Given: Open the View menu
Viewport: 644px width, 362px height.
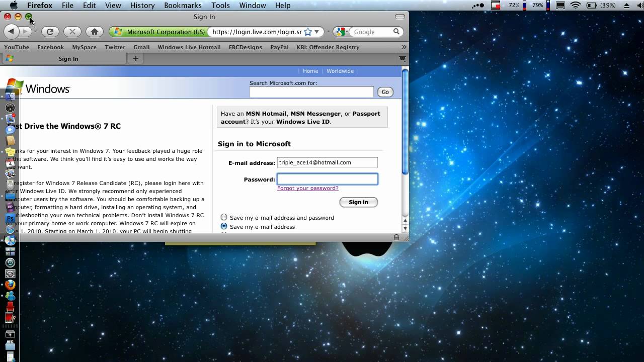Looking at the screenshot, I should 113,6.
